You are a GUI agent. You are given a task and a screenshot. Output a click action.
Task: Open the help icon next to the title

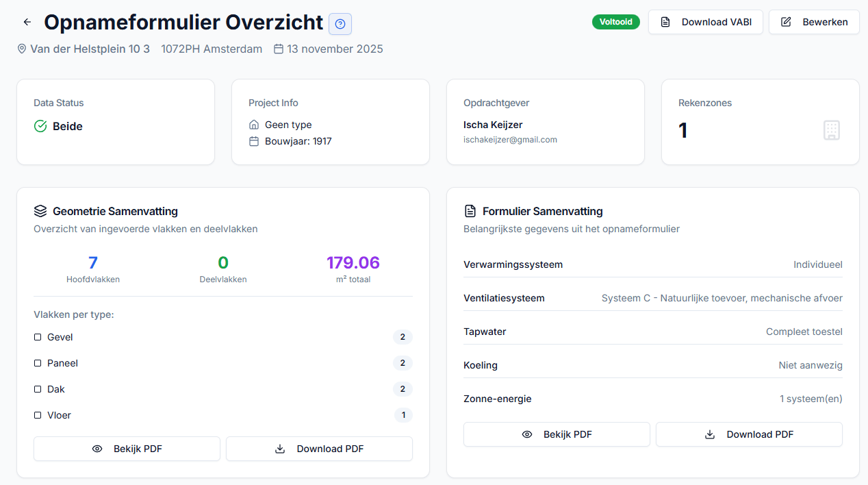coord(340,23)
